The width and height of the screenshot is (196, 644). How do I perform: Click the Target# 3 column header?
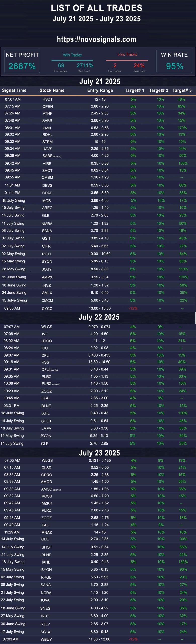182,90
